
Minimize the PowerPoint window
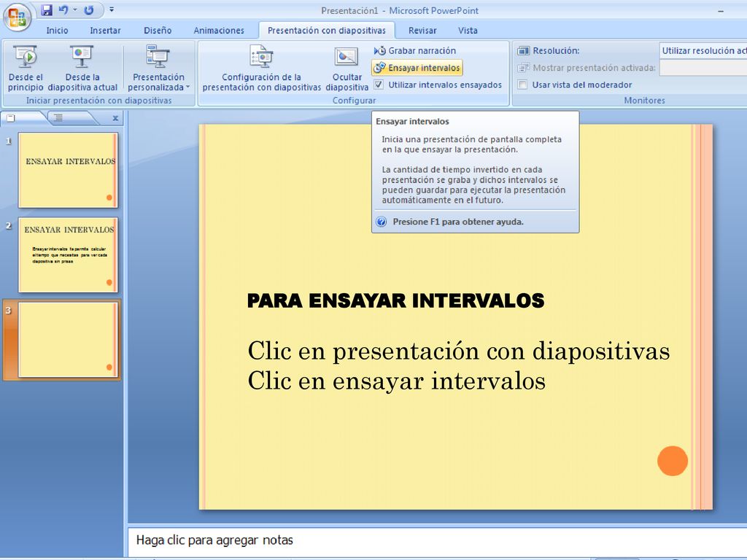point(721,10)
